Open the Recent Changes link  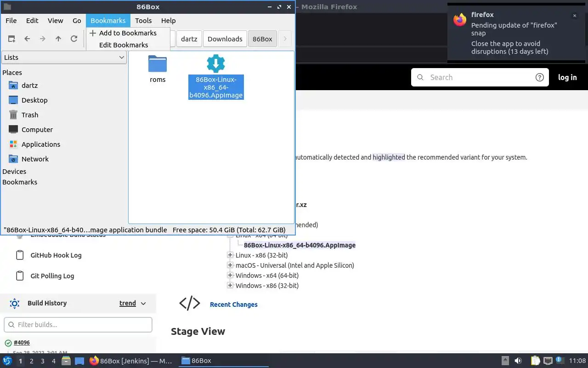pos(234,305)
